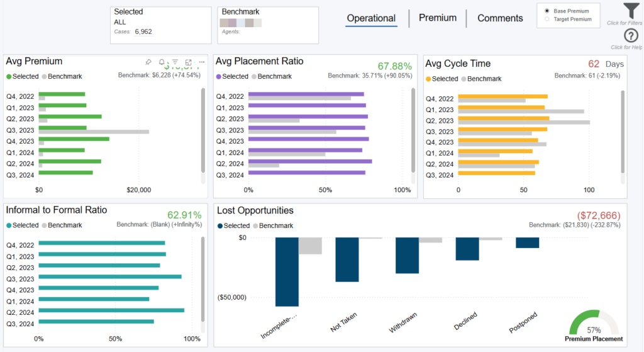Image resolution: width=644 pixels, height=352 pixels.
Task: Click the Not Taken Selected bar
Action: [x=347, y=259]
